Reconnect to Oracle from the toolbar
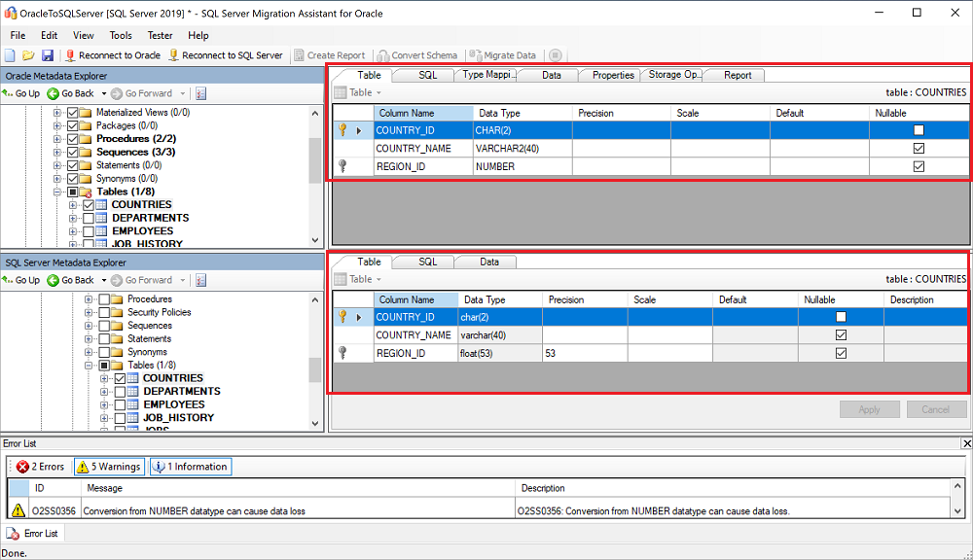 click(112, 55)
